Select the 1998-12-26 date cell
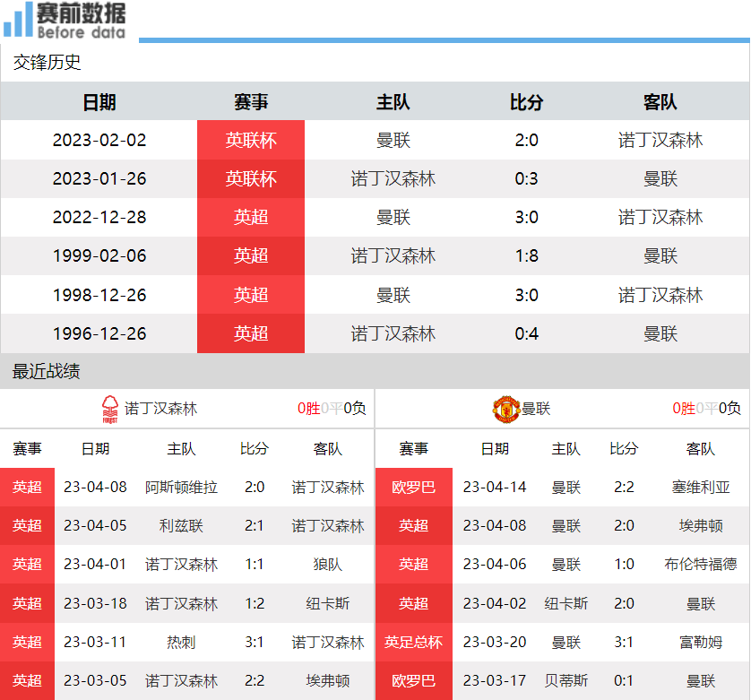Screen dimensions: 751x700 point(99,295)
